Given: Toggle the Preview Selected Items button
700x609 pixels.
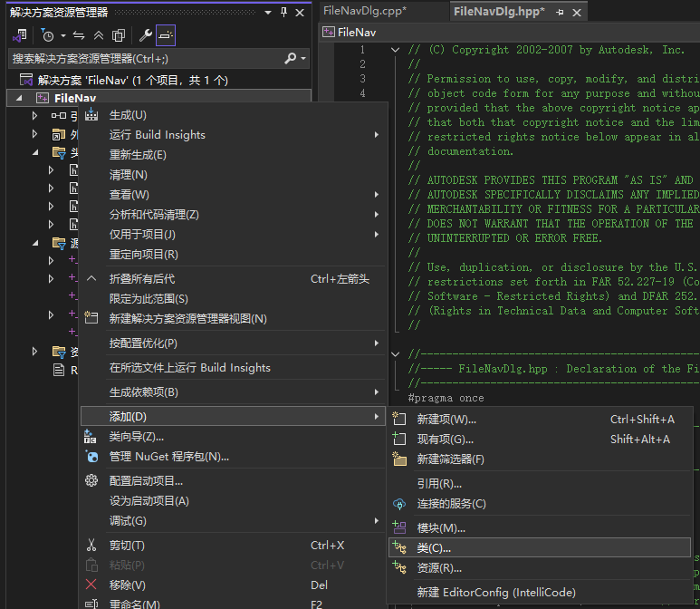Looking at the screenshot, I should pos(165,35).
